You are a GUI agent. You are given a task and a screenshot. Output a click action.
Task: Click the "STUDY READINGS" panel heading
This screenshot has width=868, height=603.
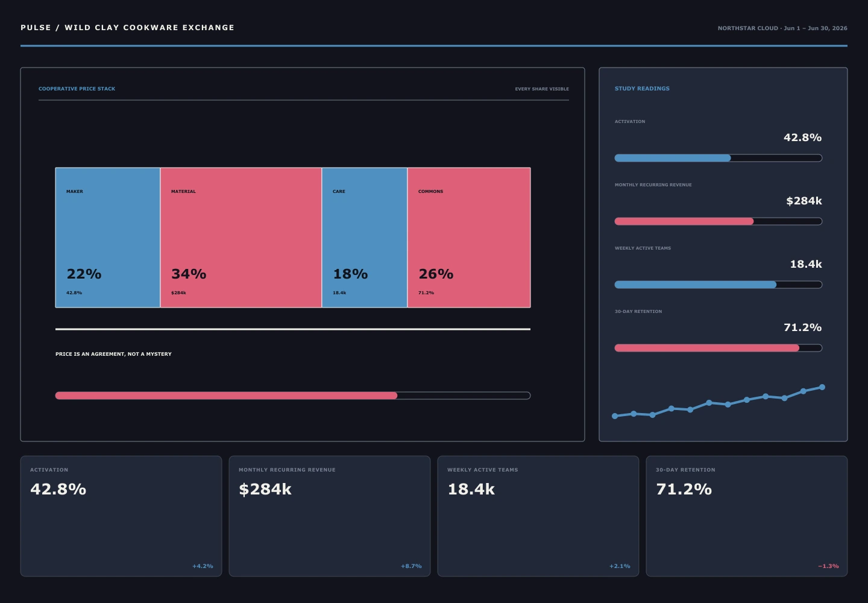click(x=642, y=89)
